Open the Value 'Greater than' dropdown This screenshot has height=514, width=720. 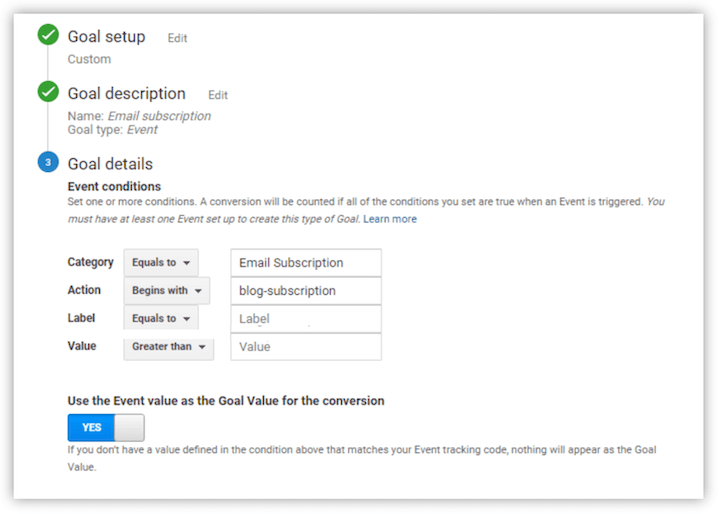pos(169,347)
